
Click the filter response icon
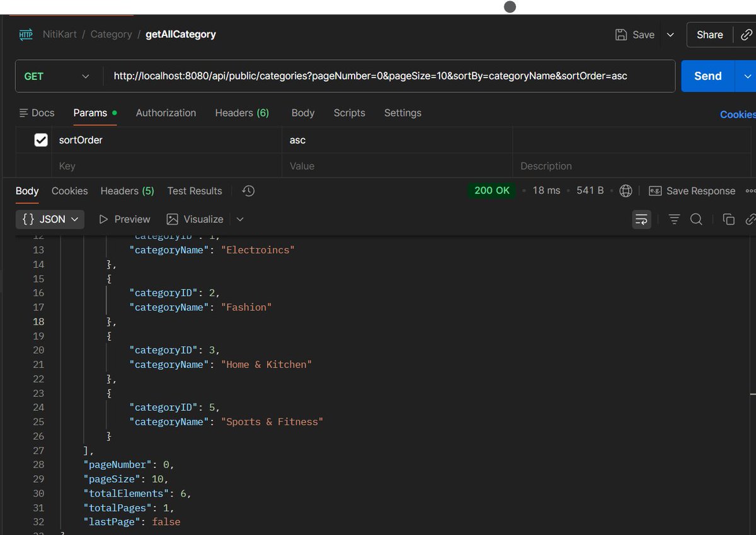pyautogui.click(x=674, y=219)
